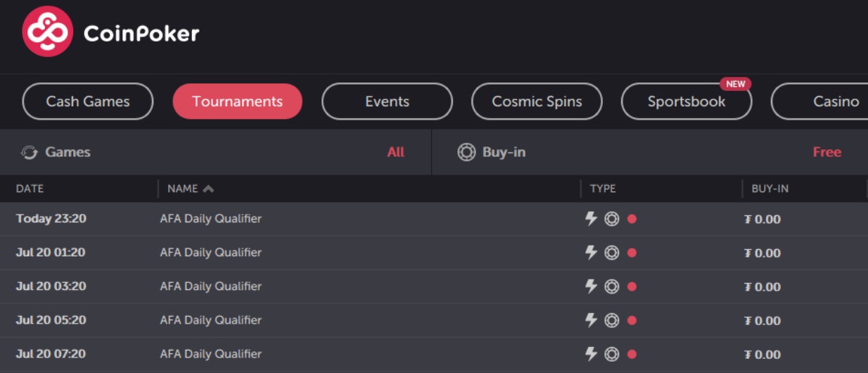The height and width of the screenshot is (373, 868).
Task: Toggle sort arrow on the Name column
Action: [x=208, y=189]
